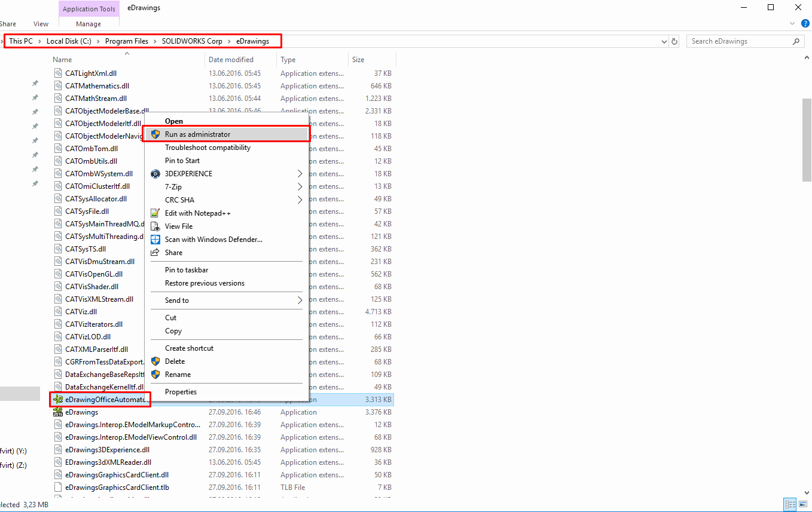Click the Notepad++ icon in context menu

click(155, 213)
